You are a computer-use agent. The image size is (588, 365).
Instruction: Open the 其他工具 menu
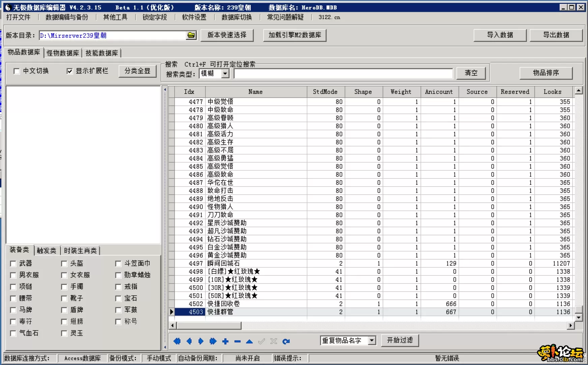(x=115, y=17)
